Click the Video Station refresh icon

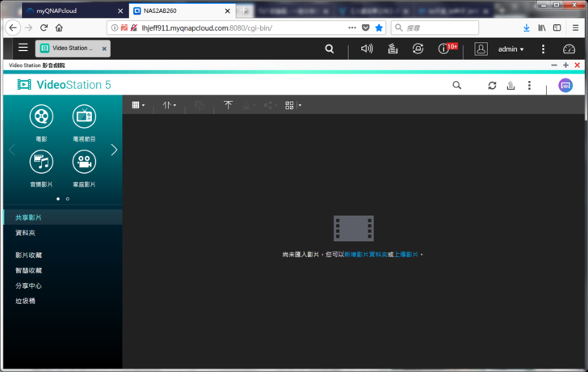coord(492,85)
